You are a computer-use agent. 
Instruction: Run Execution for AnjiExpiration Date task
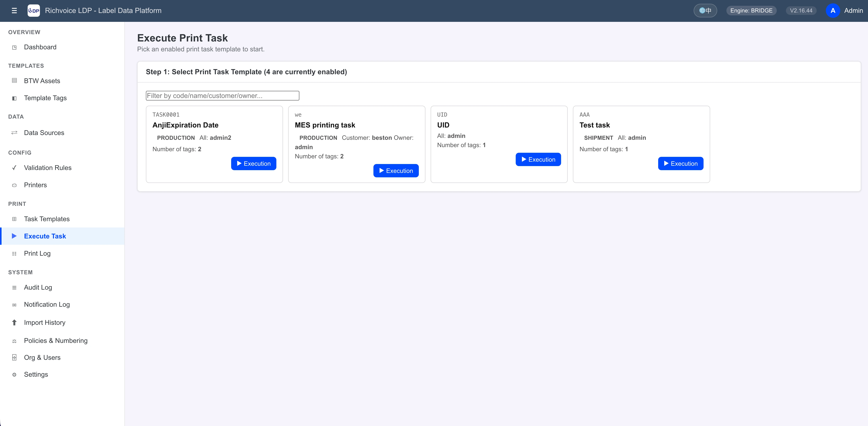254,164
